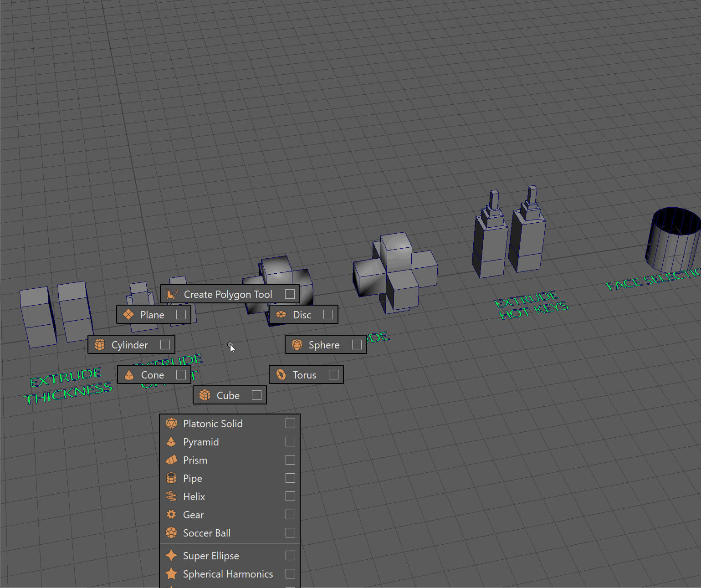Click the Torus primitive icon
The image size is (701, 588).
point(281,375)
